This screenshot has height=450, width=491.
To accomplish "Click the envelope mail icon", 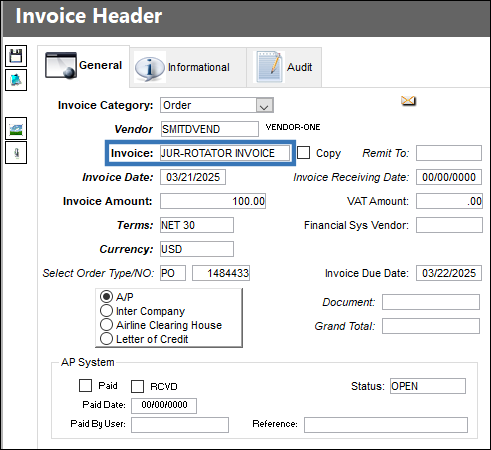I will click(x=408, y=100).
